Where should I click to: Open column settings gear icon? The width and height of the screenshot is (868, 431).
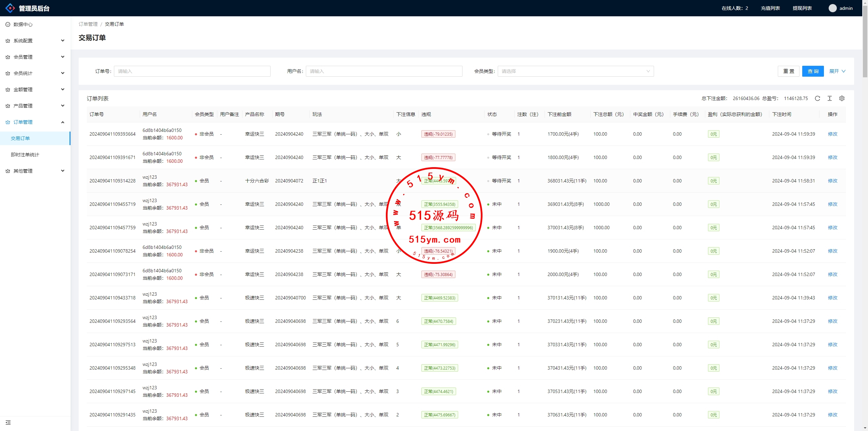point(842,98)
